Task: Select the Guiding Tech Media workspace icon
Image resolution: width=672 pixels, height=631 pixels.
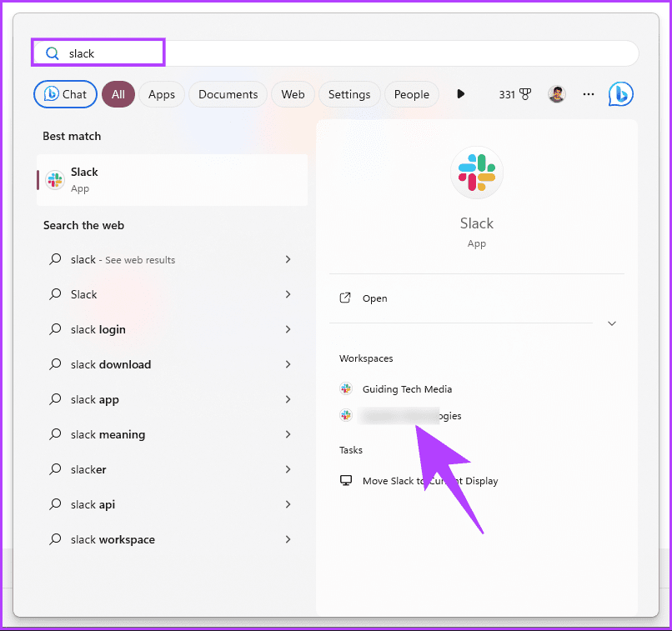Action: tap(346, 388)
